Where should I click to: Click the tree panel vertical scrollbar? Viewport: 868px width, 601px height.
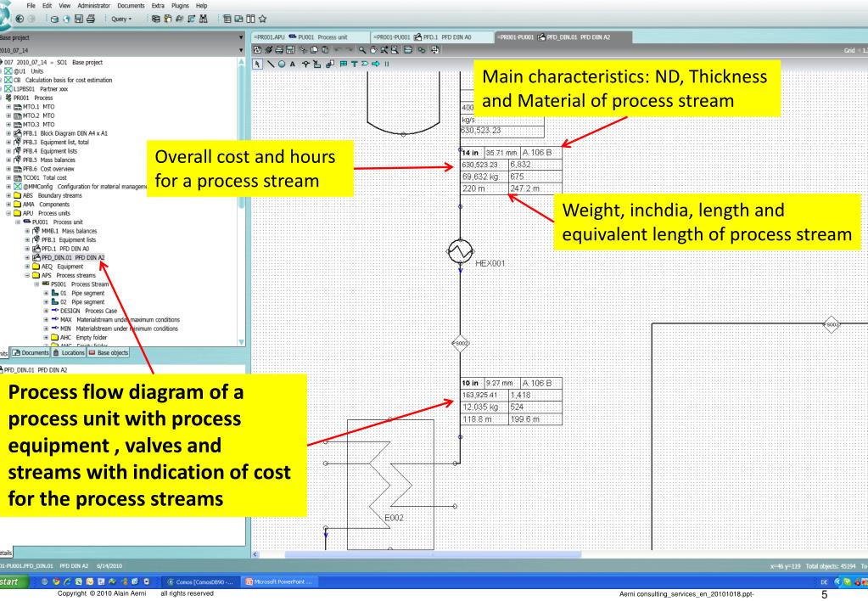pos(241,202)
